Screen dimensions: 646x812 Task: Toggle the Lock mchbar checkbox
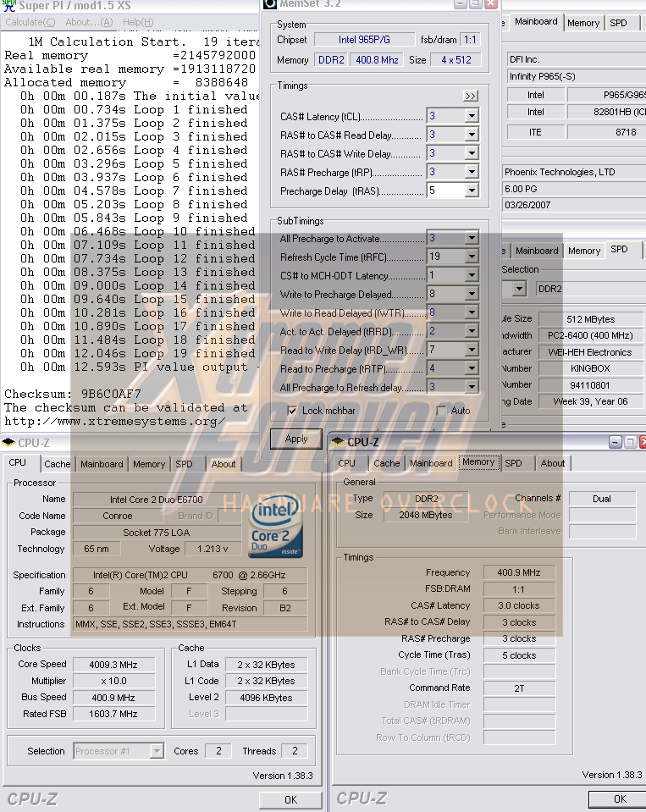(x=292, y=411)
